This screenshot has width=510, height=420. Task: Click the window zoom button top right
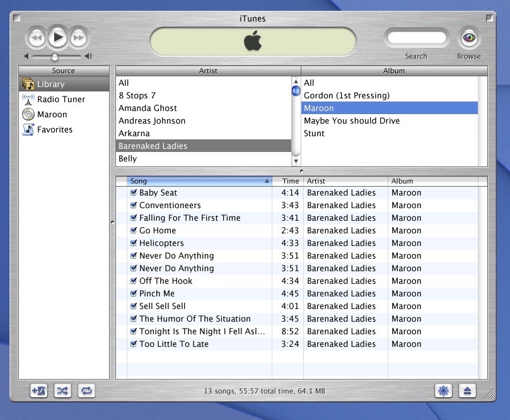(489, 18)
